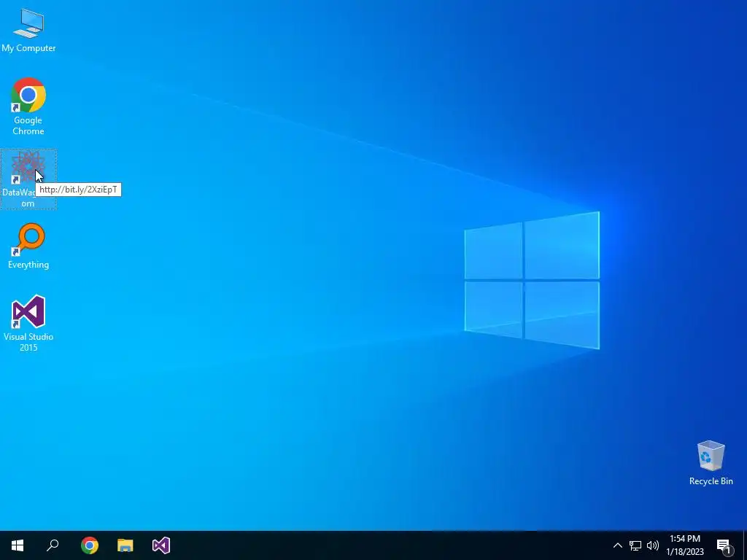Select the Google Chrome desktop shortcut
747x560 pixels.
tap(28, 106)
